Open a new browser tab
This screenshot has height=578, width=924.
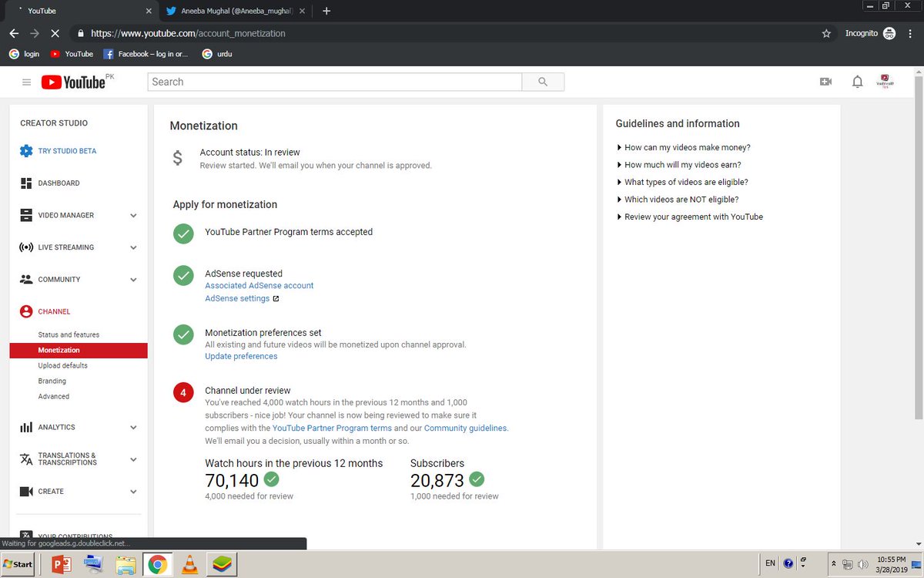point(326,11)
